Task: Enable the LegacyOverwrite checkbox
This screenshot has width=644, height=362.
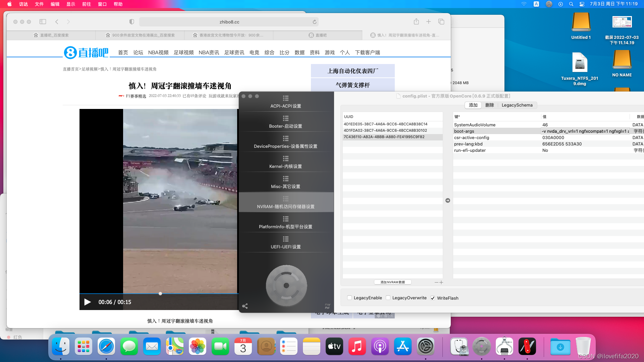Action: pyautogui.click(x=388, y=298)
